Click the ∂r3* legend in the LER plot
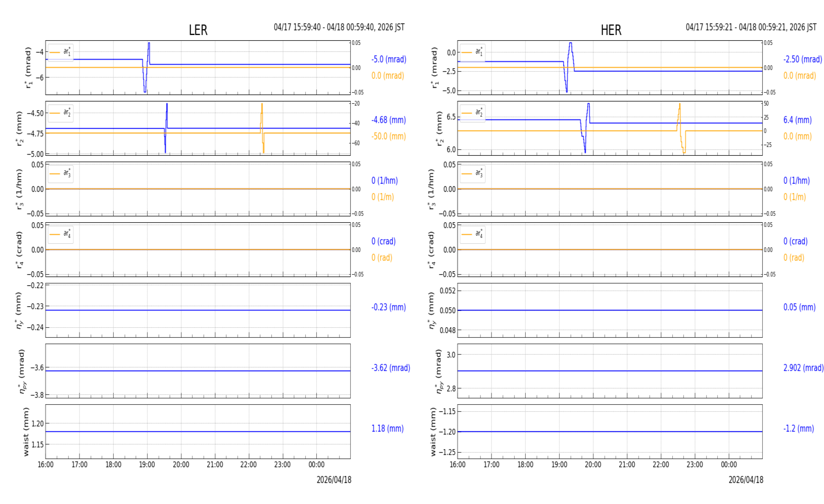 tap(61, 173)
